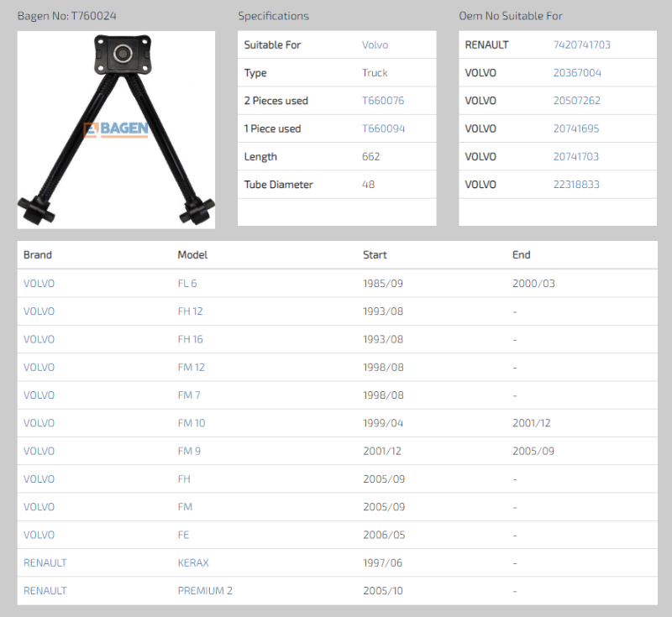Click Volvo OEM number 20507262

pos(577,101)
